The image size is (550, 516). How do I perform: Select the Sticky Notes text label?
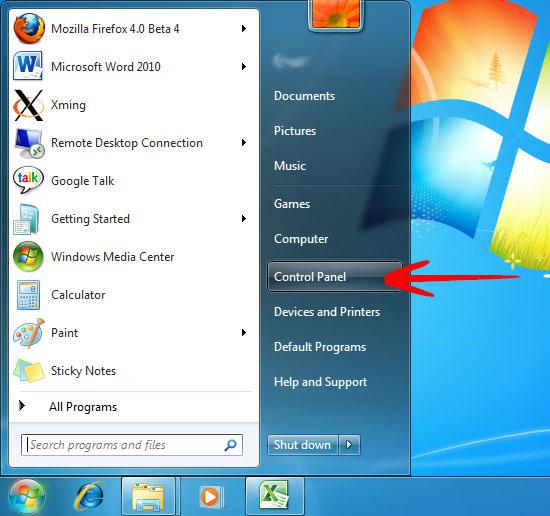click(83, 371)
